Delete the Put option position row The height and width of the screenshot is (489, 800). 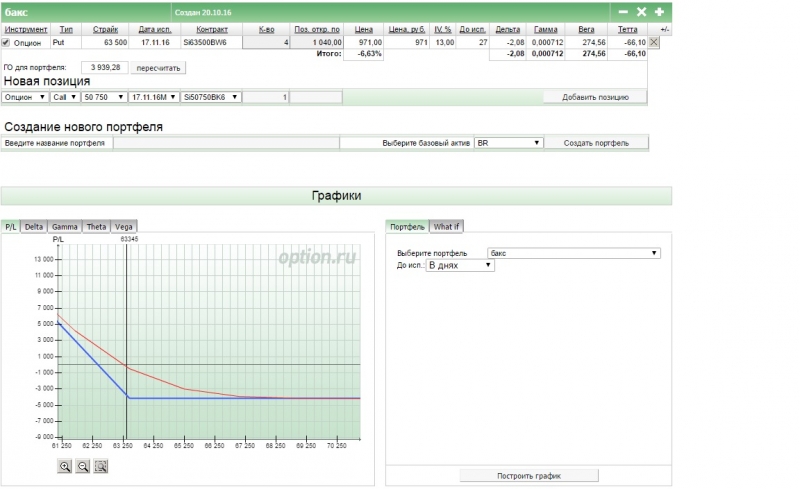[x=654, y=43]
